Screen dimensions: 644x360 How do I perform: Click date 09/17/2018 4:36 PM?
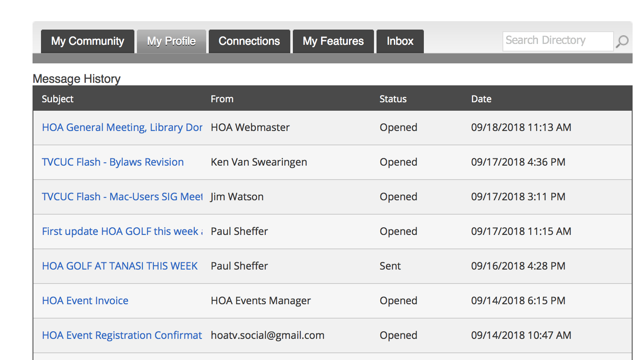[x=518, y=162]
